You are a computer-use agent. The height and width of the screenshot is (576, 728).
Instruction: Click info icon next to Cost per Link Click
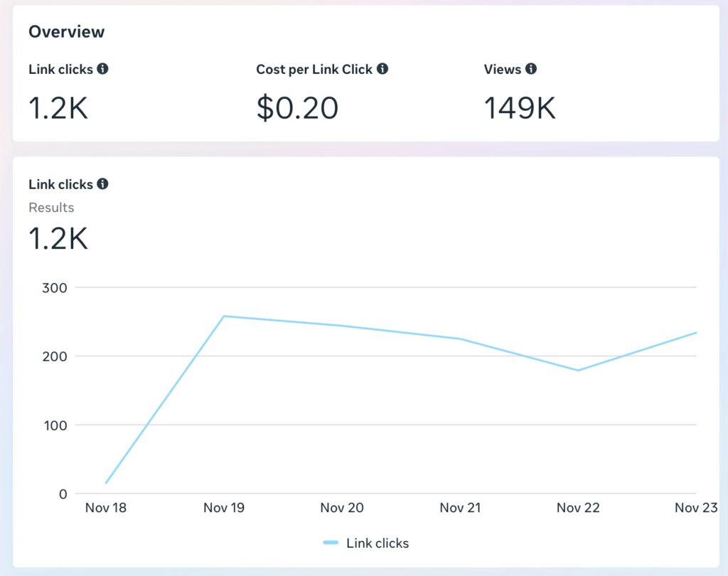382,69
